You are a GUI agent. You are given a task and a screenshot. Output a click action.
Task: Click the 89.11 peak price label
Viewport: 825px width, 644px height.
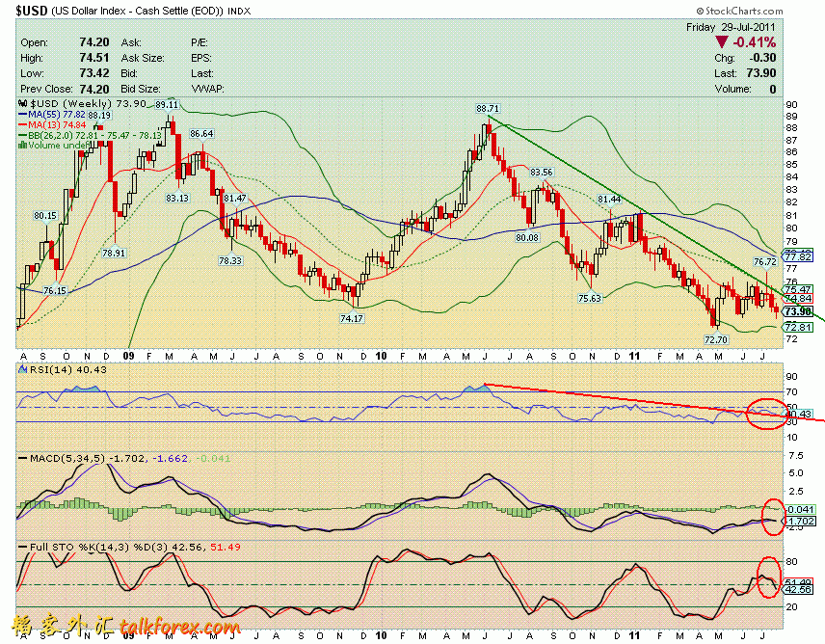click(167, 104)
